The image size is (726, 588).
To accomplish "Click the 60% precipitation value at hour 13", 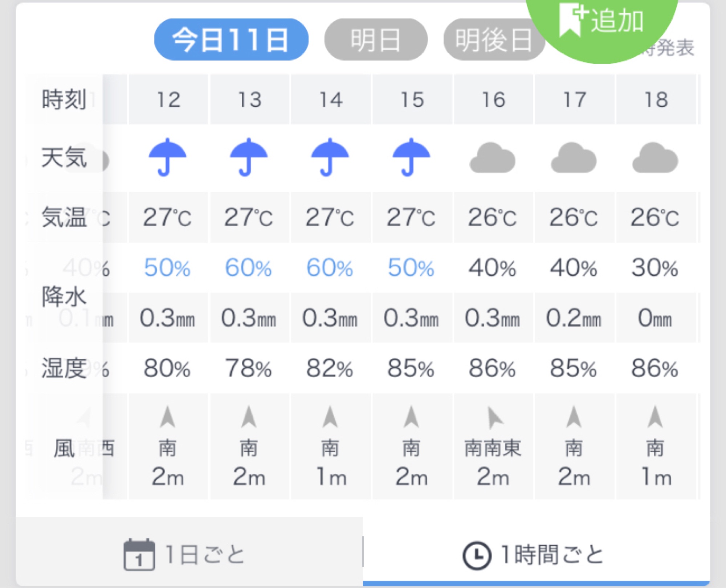I will coord(249,268).
